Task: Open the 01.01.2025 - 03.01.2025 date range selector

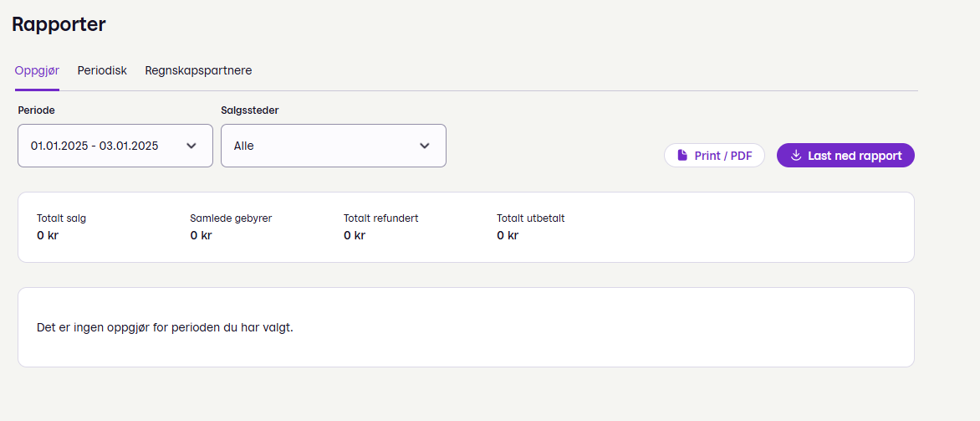Action: (x=115, y=146)
